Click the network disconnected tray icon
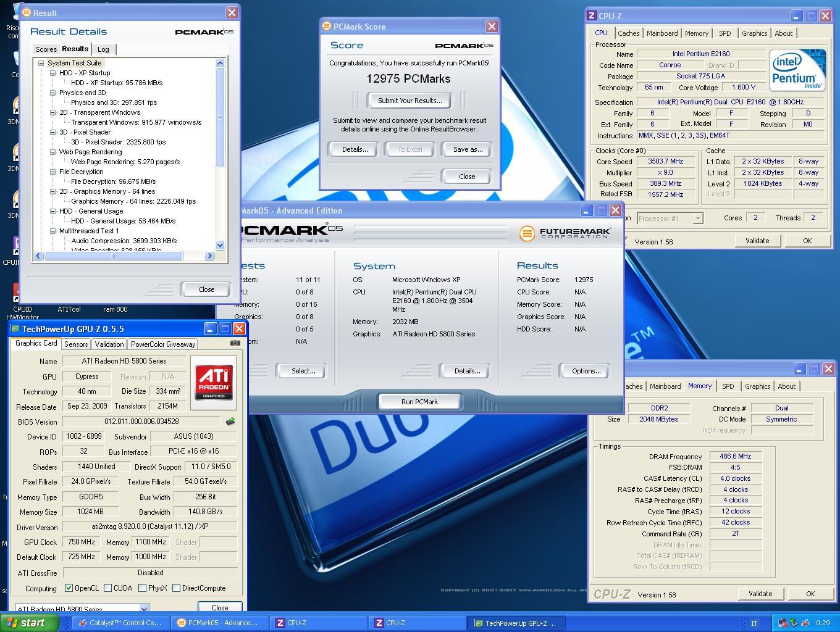The image size is (840, 632). point(783,623)
